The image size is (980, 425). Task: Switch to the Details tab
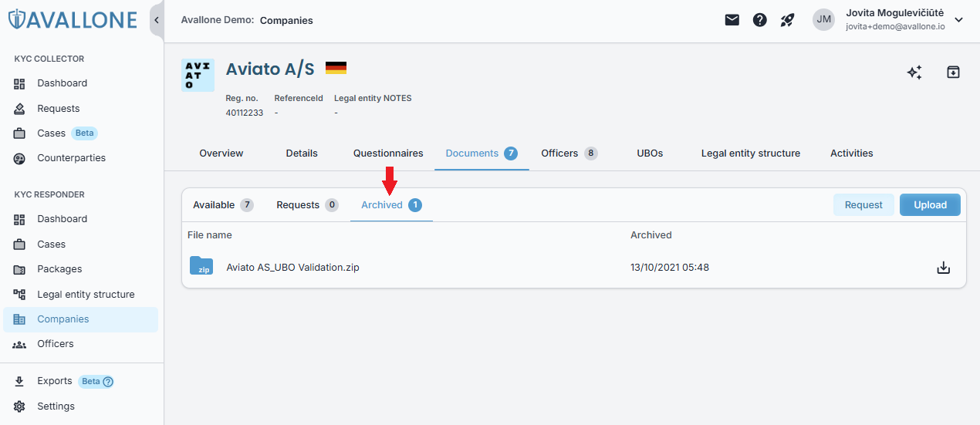point(302,153)
